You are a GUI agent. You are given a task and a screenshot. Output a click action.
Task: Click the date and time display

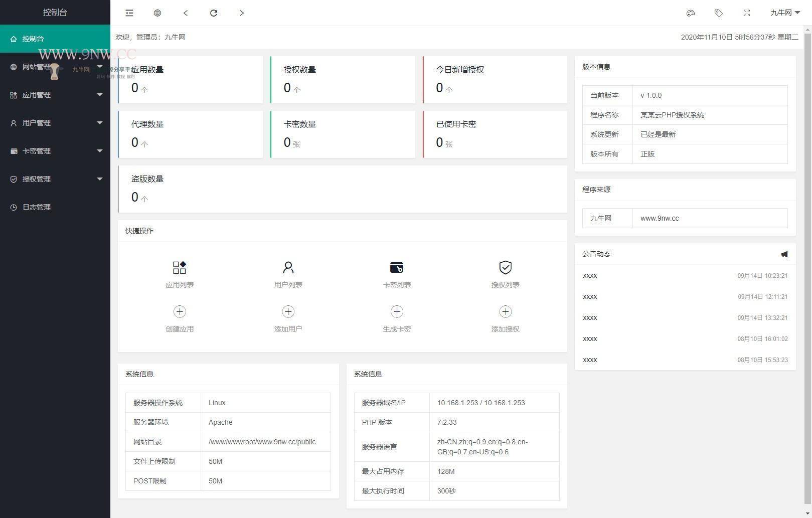(x=739, y=37)
